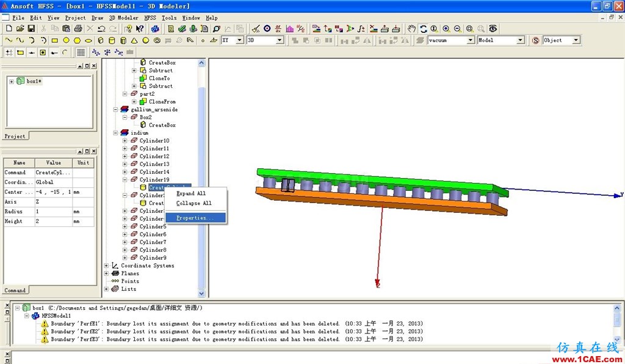
Task: Click the Validate green checkmark icon
Action: 182,29
